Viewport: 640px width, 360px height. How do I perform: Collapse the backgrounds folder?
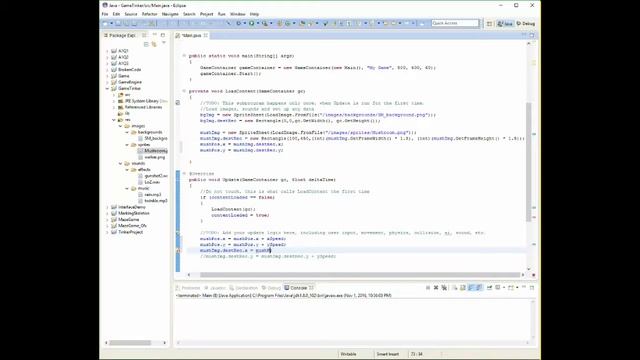[x=127, y=132]
